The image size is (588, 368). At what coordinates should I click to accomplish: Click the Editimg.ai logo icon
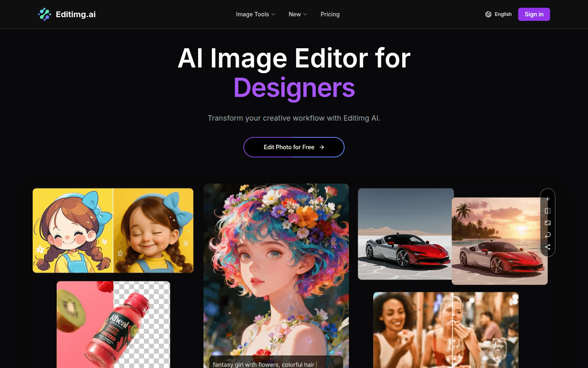point(45,14)
